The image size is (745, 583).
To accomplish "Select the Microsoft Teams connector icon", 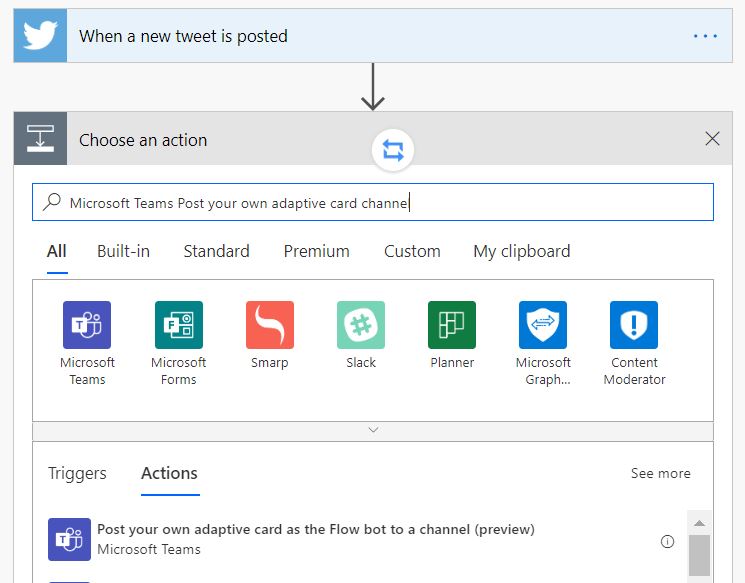I will (87, 325).
